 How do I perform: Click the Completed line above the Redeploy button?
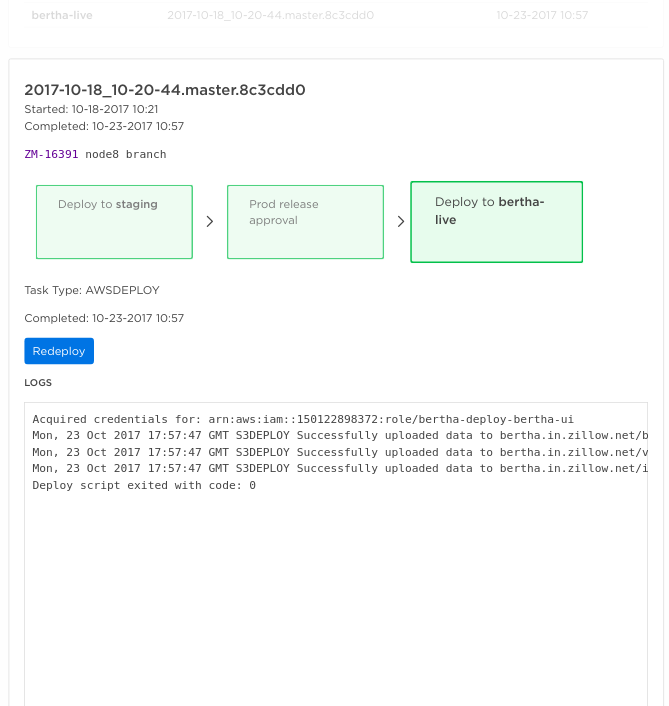pos(104,318)
